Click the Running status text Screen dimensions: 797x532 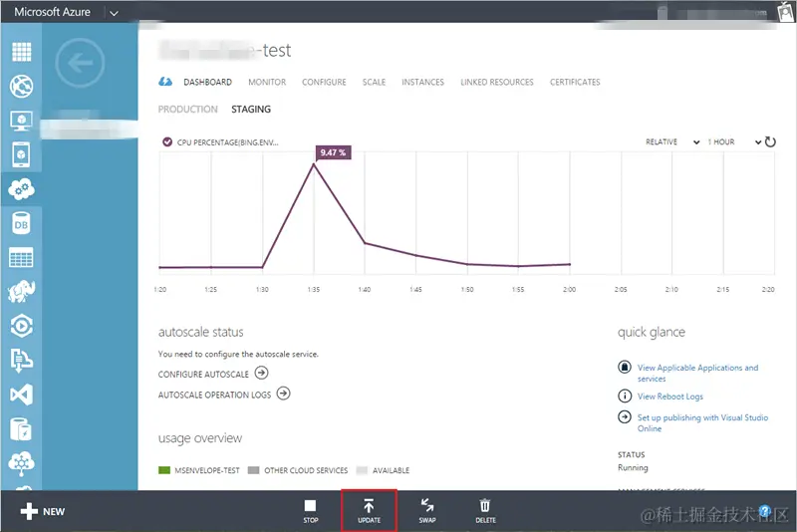click(x=633, y=467)
